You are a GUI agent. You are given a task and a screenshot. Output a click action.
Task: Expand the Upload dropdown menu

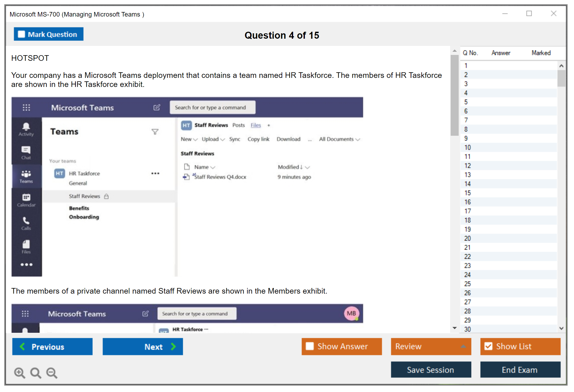[213, 139]
